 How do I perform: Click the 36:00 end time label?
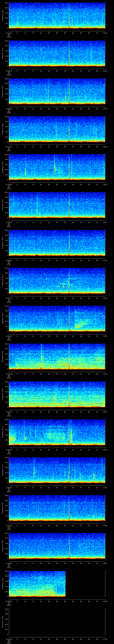pos(105,450)
